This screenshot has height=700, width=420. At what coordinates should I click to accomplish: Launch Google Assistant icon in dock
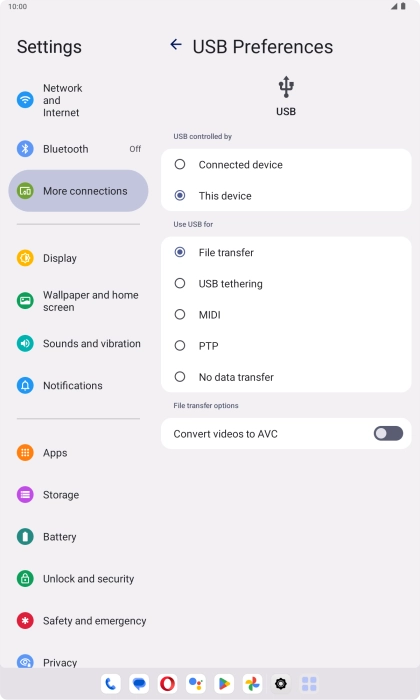click(196, 683)
